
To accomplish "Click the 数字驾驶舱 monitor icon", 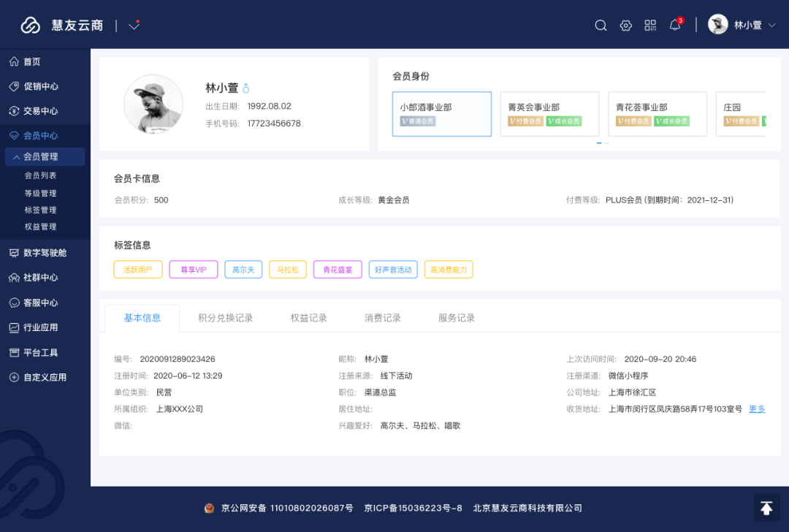I will point(14,253).
